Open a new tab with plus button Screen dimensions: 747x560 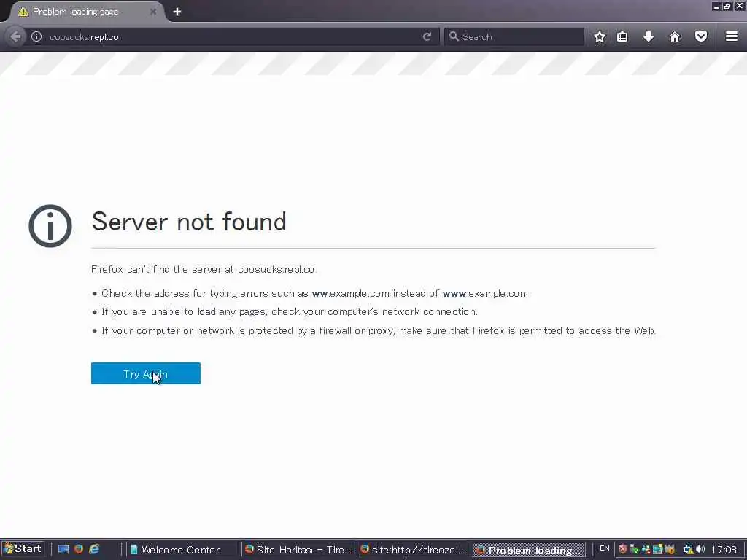pos(177,12)
